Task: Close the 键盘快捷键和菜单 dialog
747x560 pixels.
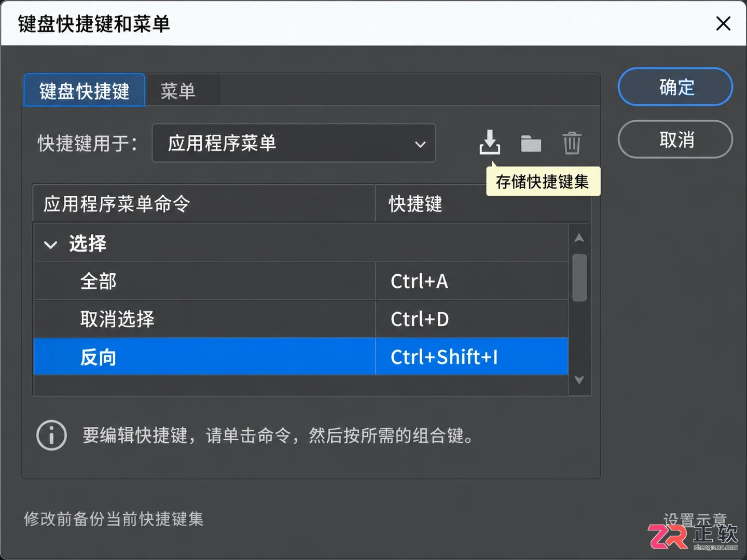Action: (x=723, y=23)
